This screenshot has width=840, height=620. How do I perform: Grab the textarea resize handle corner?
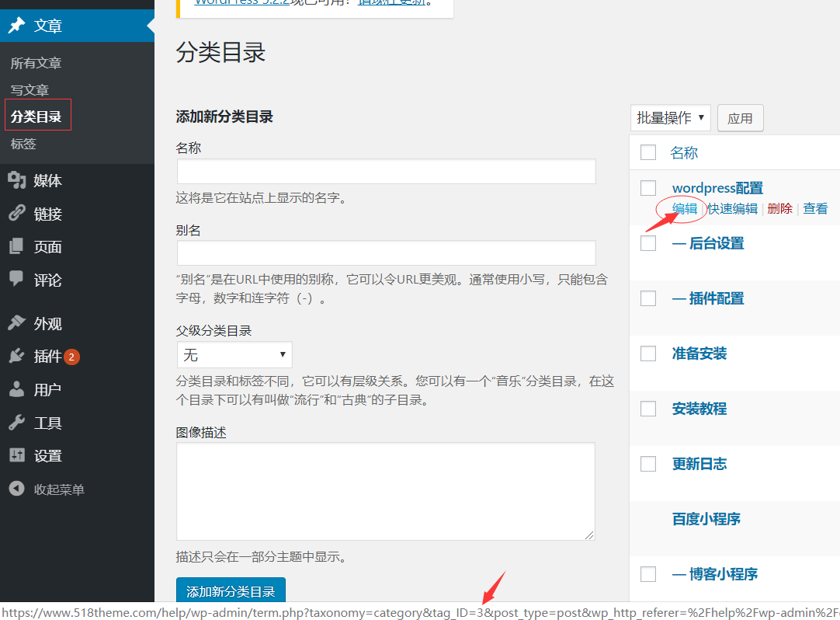coord(589,535)
